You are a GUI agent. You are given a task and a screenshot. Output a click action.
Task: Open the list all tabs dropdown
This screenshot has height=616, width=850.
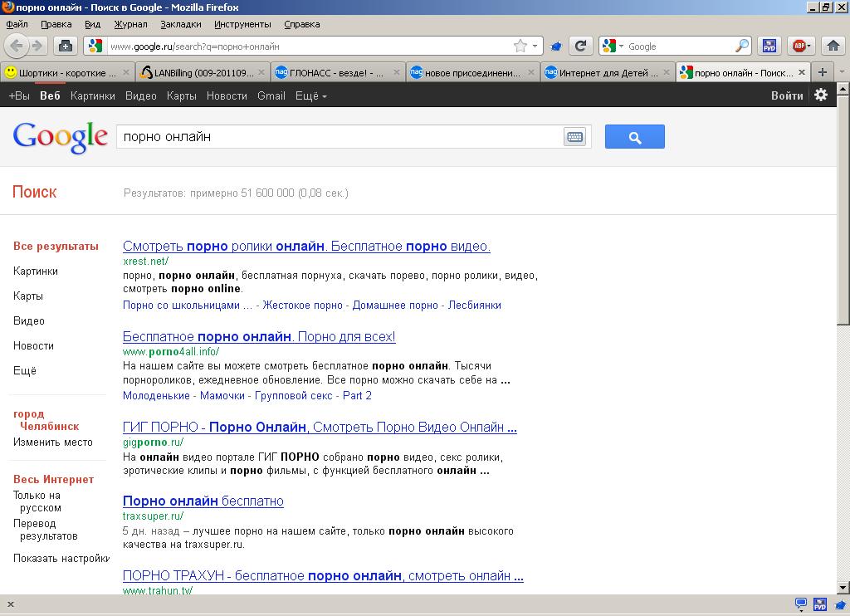(x=842, y=72)
